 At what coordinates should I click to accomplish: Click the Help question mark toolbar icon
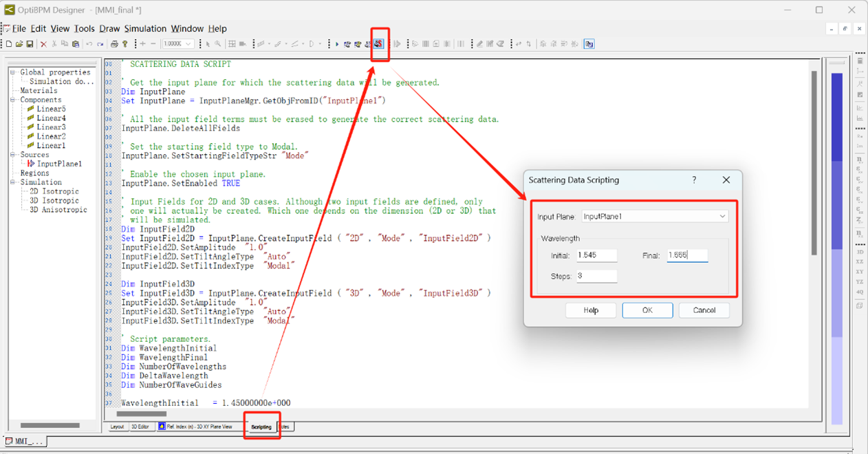(x=124, y=44)
